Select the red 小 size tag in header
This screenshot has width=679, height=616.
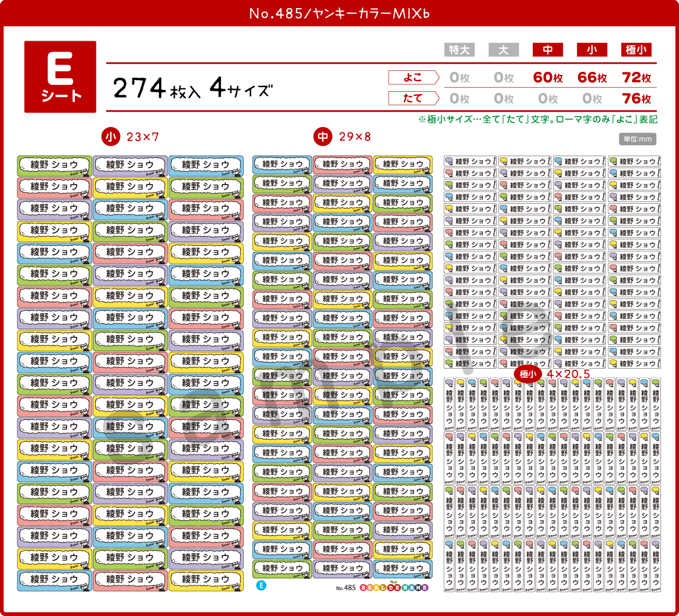pyautogui.click(x=592, y=50)
